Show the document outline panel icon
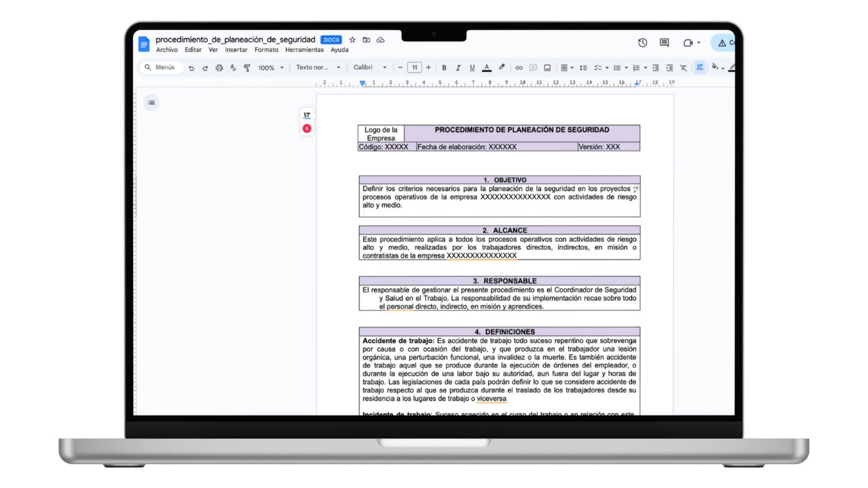The width and height of the screenshot is (868, 488). click(151, 102)
